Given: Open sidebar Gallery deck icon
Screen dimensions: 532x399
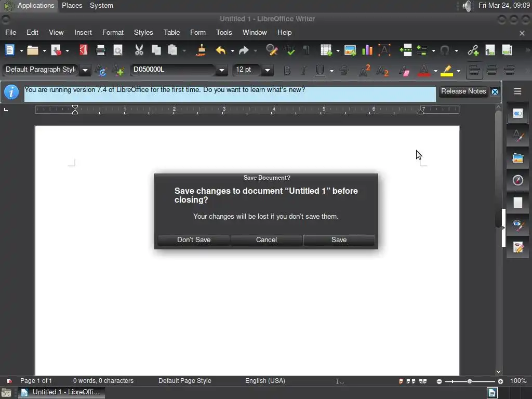Looking at the screenshot, I should 518,158.
